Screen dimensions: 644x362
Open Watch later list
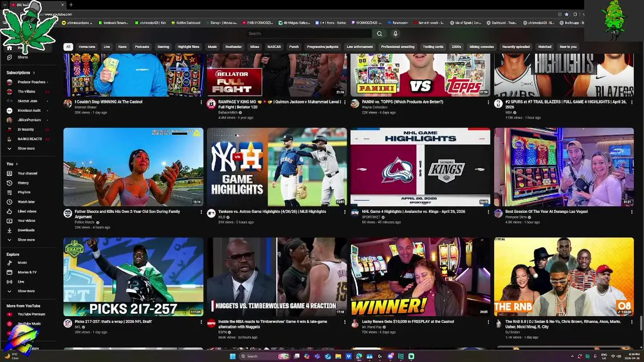(26, 202)
